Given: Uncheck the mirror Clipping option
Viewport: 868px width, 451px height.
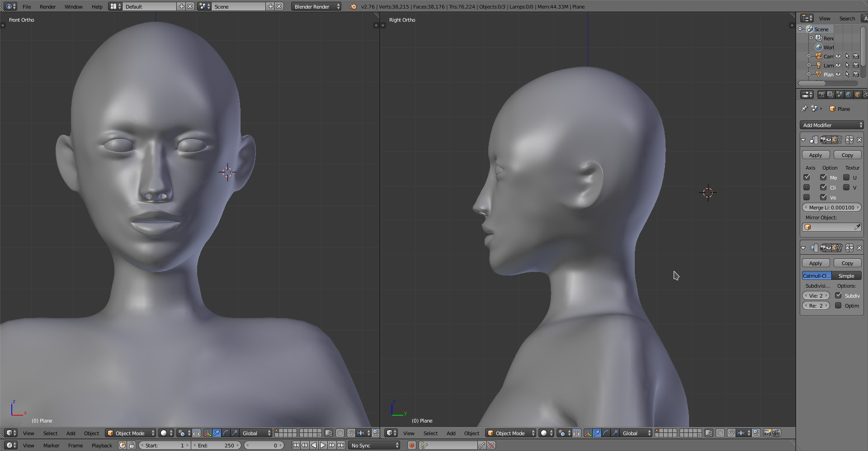Looking at the screenshot, I should pyautogui.click(x=823, y=187).
